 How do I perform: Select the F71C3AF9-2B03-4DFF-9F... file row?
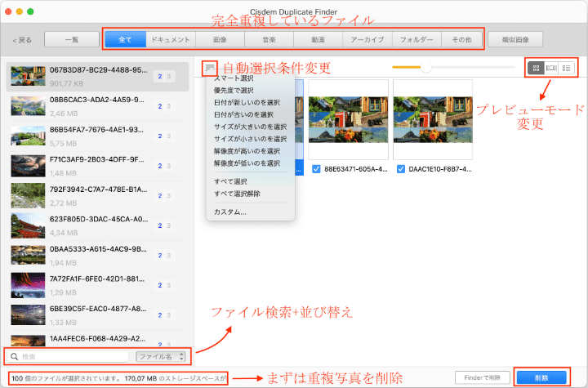pyautogui.click(x=97, y=166)
